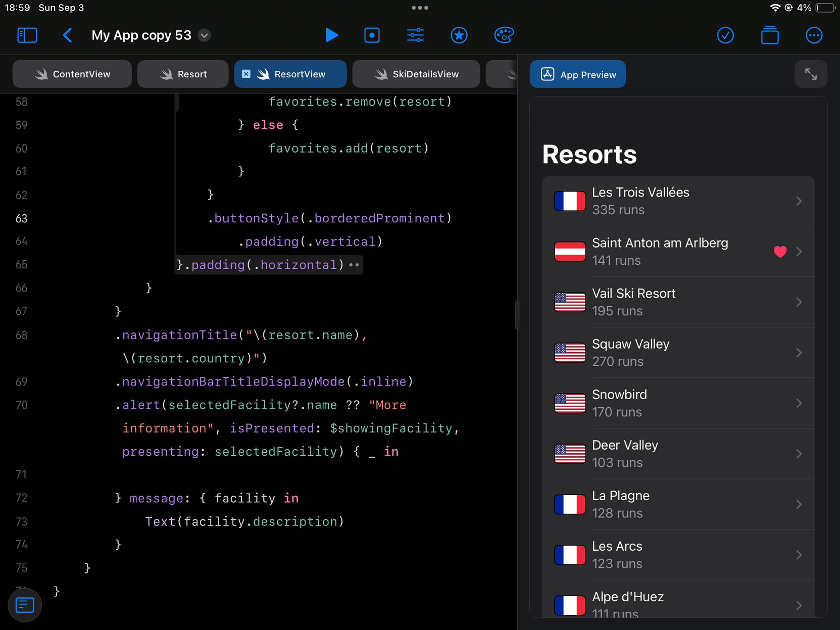Click Text(facility.description) code line
Viewport: 840px width, 630px height.
point(244,521)
